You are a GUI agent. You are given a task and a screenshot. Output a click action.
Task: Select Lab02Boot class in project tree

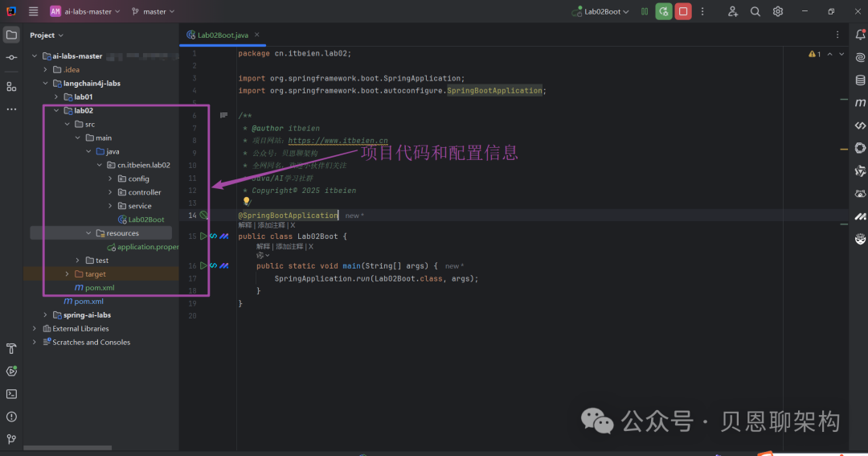click(141, 220)
